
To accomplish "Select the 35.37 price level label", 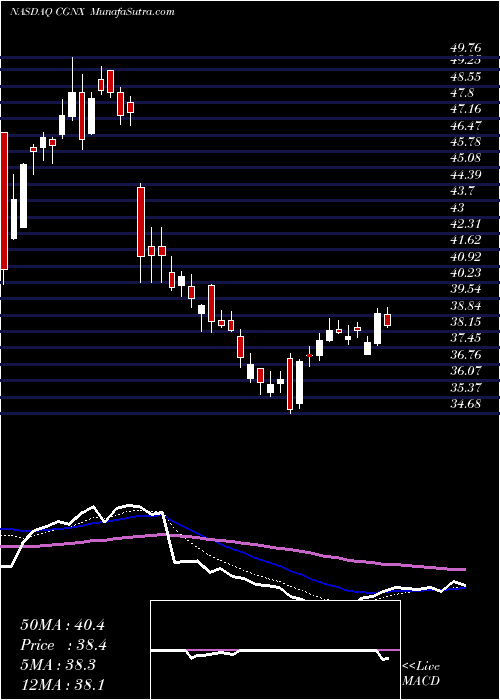I will tap(465, 388).
